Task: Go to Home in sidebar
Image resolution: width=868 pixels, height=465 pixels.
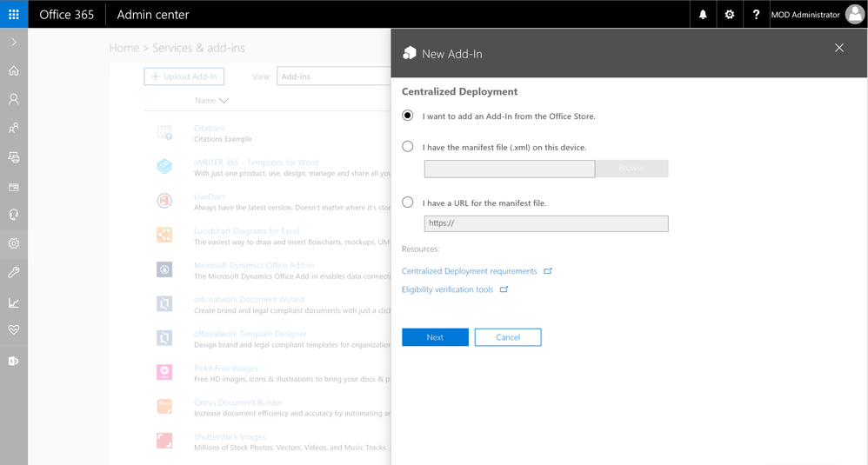Action: pos(14,70)
